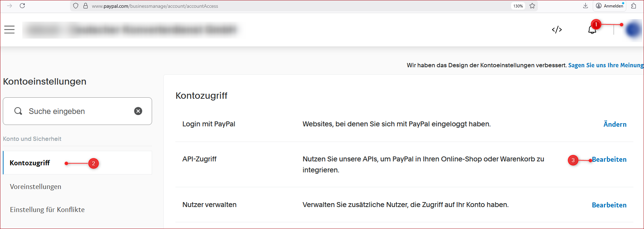Click the 'Konto und Sicherheit' section header
This screenshot has width=644, height=229.
pos(32,139)
